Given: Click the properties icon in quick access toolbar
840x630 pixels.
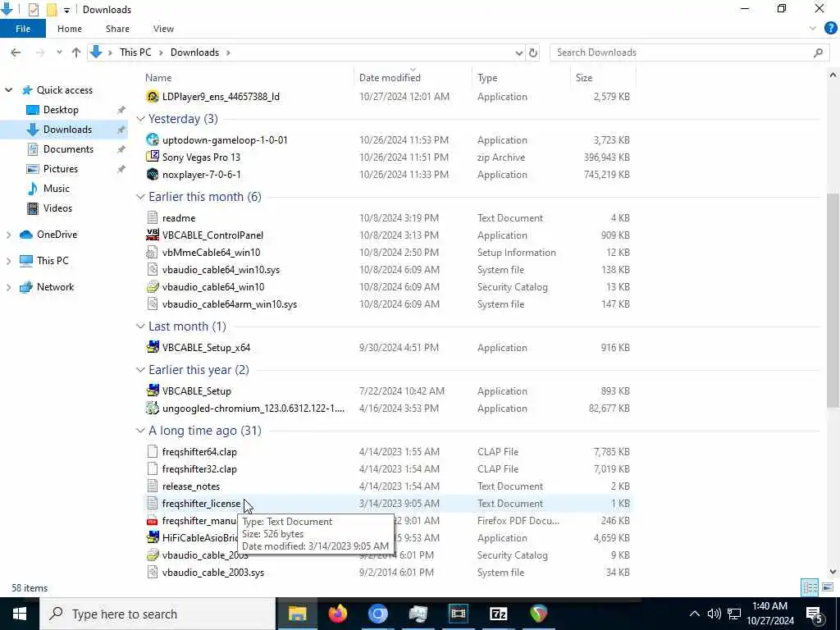Looking at the screenshot, I should coord(33,9).
